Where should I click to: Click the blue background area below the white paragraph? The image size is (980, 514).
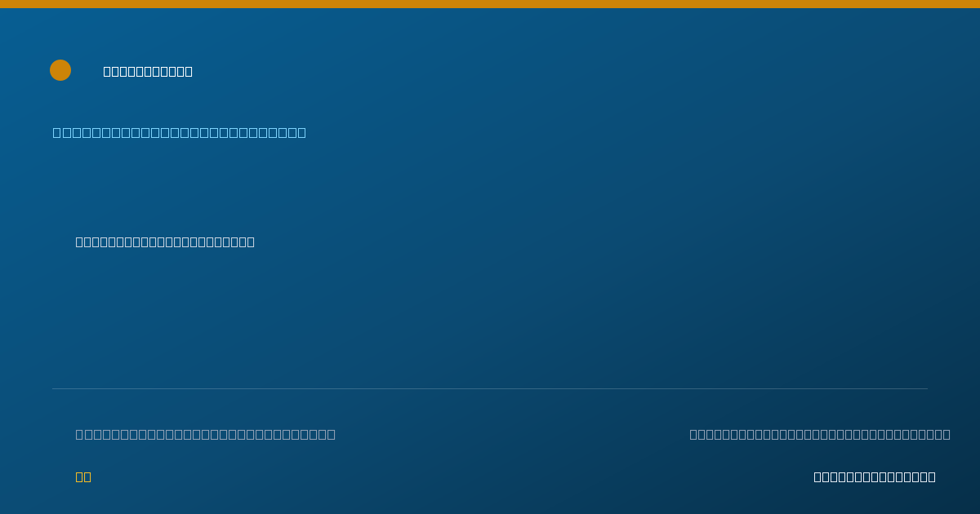(490, 318)
